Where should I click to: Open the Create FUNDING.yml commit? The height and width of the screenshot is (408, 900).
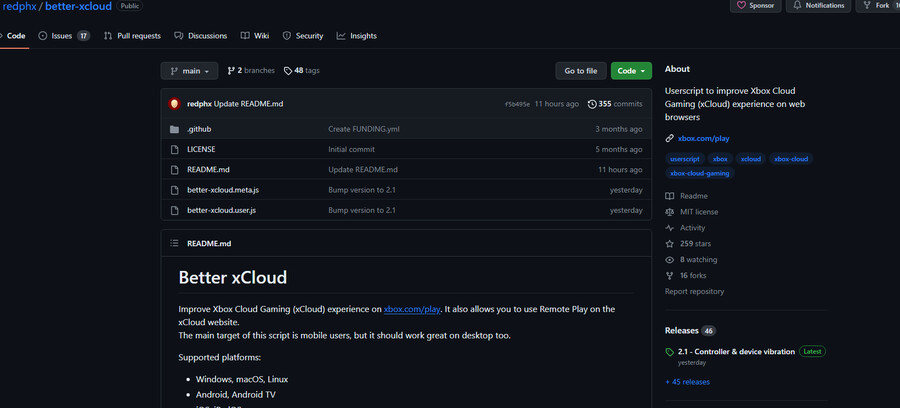pos(364,129)
